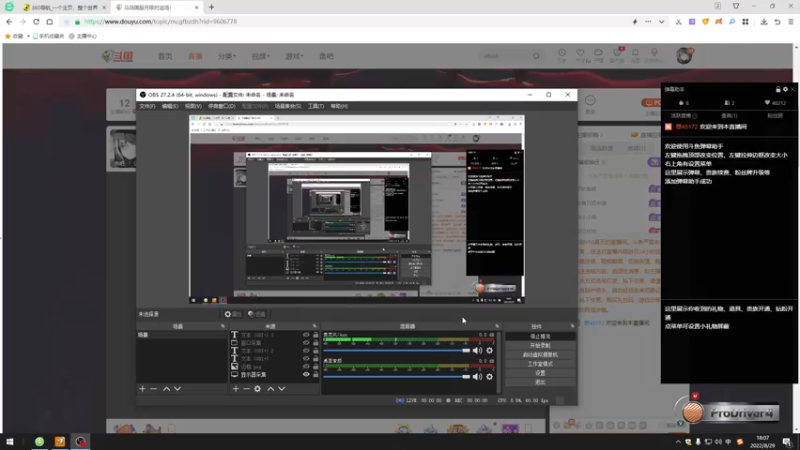Move the scene down in the OBS scenes panel
800x450 pixels.
[x=177, y=389]
